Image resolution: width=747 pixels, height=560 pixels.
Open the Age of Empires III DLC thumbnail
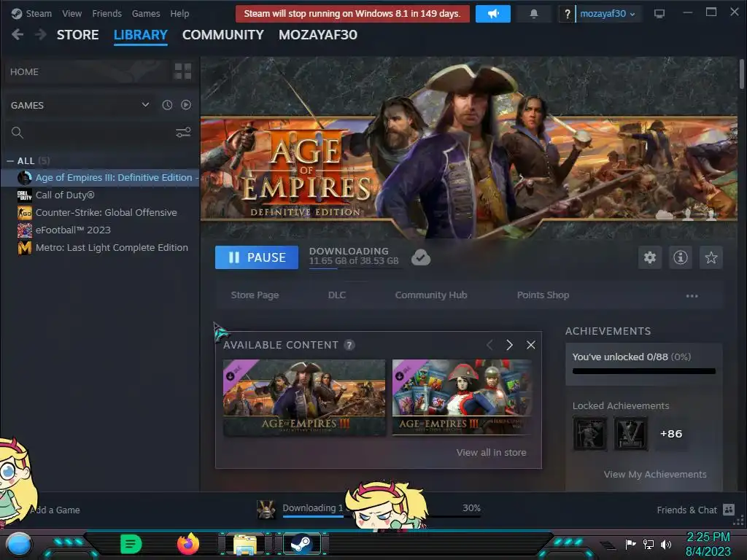point(304,397)
